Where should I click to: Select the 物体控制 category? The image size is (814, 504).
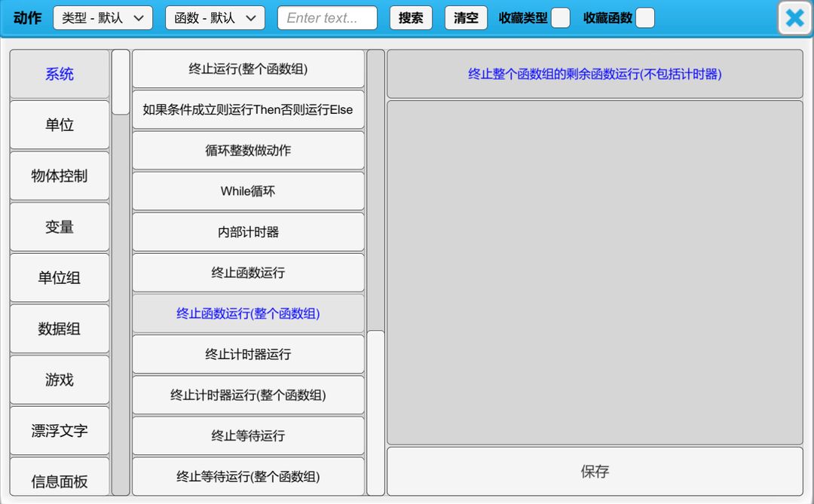pyautogui.click(x=60, y=176)
